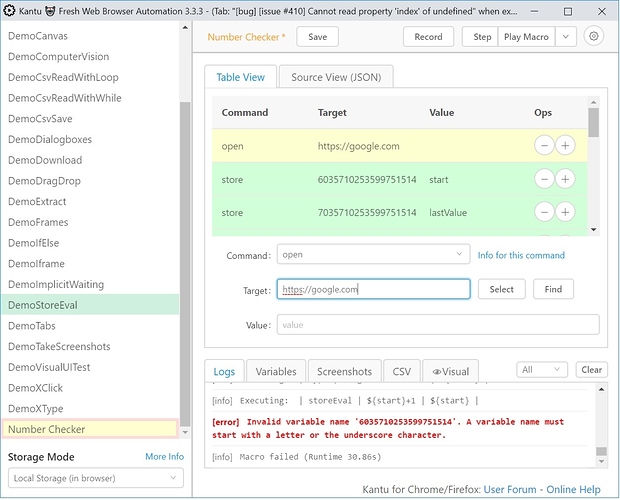The width and height of the screenshot is (620, 500).
Task: Select the DemoTabs macro
Action: click(x=91, y=326)
